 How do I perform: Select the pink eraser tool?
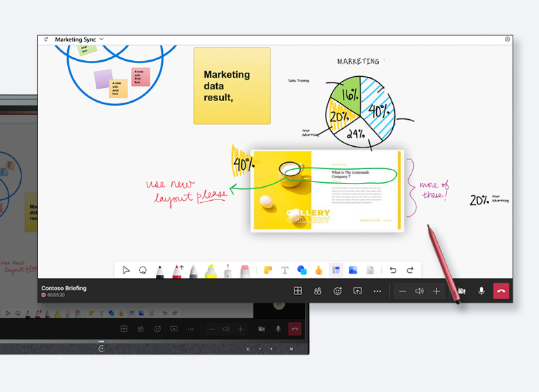(x=245, y=271)
